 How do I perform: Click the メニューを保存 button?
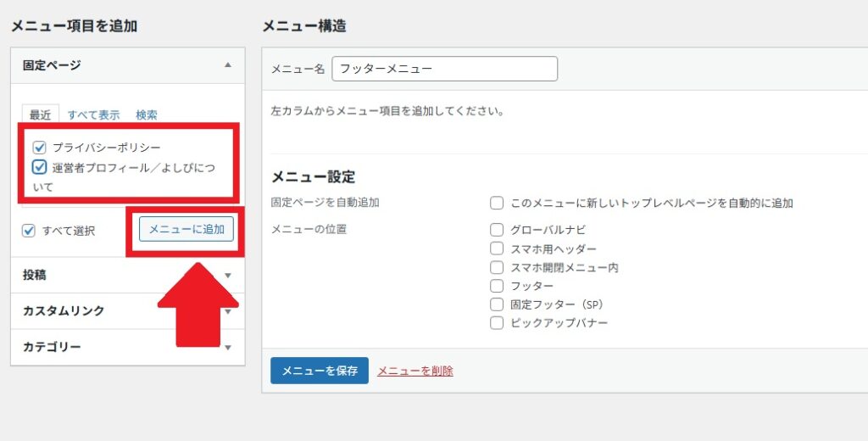pos(320,371)
